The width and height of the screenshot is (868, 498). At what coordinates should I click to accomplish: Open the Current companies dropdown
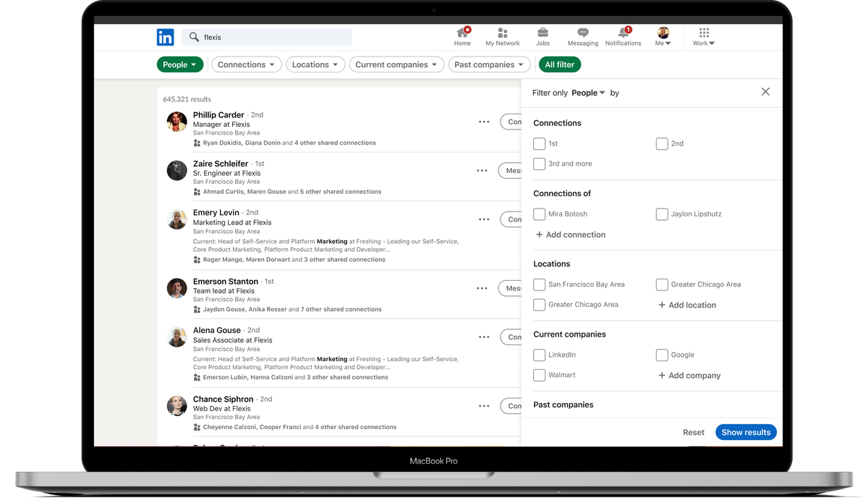(396, 64)
